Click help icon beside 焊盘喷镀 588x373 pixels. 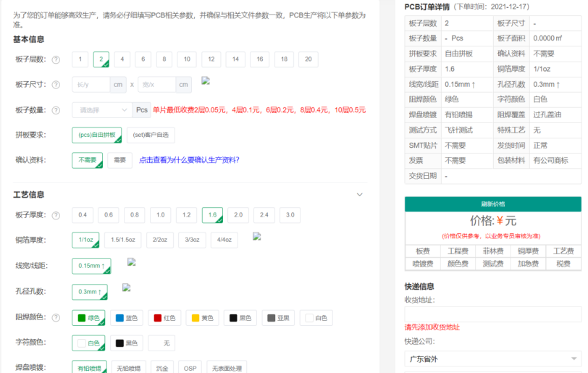pyautogui.click(x=56, y=368)
